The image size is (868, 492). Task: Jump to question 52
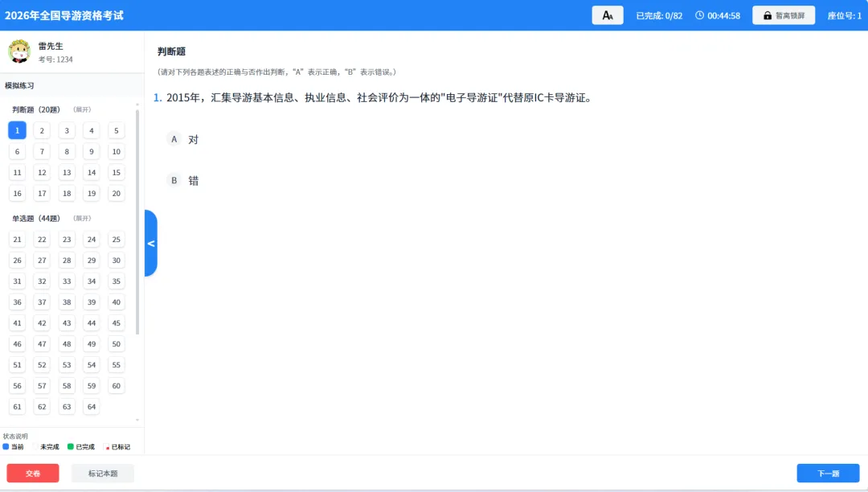click(x=42, y=365)
